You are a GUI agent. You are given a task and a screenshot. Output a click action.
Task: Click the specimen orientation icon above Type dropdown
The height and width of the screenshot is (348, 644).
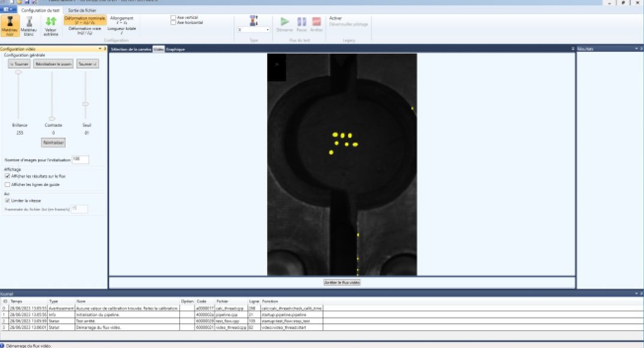pyautogui.click(x=254, y=20)
